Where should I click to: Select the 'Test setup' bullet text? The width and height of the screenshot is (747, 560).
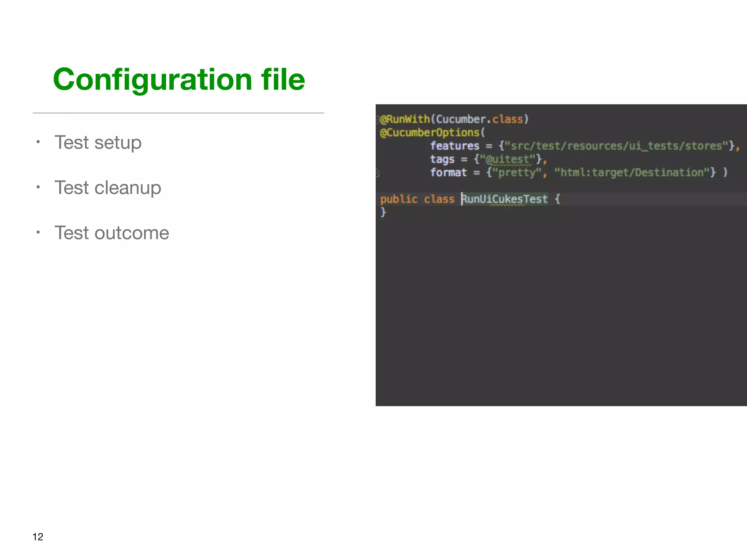coord(98,142)
